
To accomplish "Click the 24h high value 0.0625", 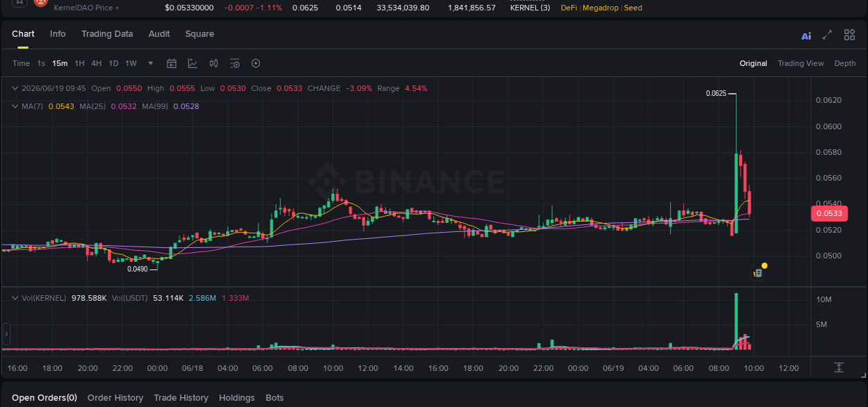I will tap(305, 8).
